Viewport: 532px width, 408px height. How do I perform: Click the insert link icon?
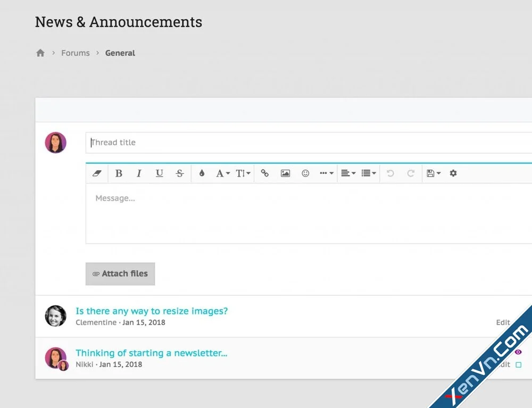[265, 173]
